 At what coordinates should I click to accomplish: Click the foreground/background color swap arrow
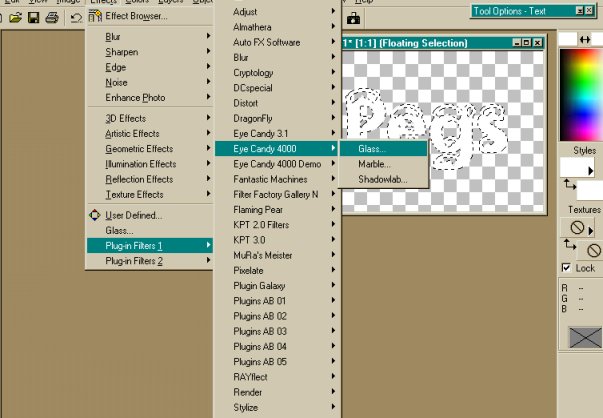(x=585, y=39)
